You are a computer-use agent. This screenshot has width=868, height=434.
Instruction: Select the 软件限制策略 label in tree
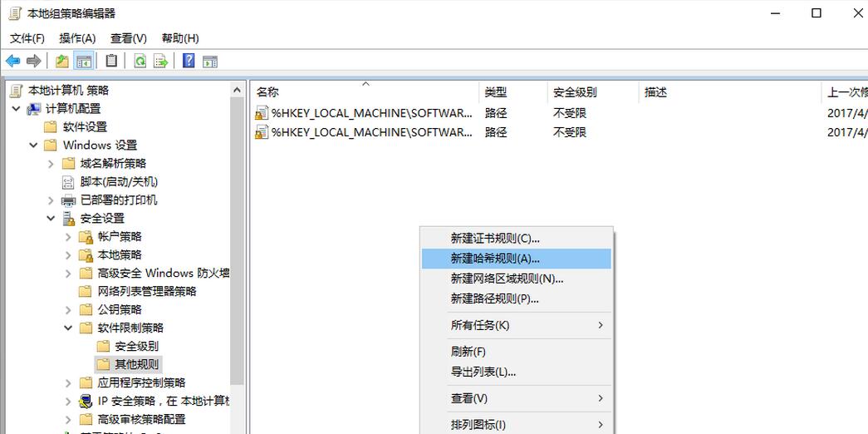pos(130,328)
